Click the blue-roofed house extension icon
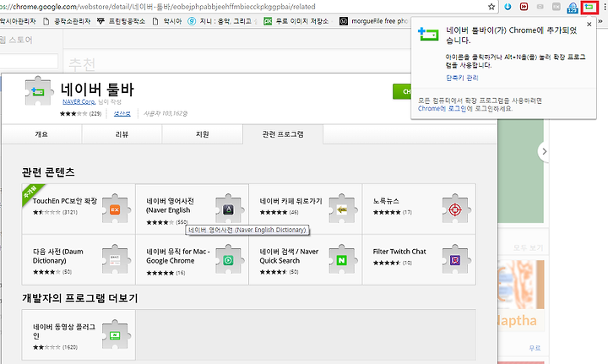Image resolution: width=608 pixels, height=364 pixels. (573, 7)
